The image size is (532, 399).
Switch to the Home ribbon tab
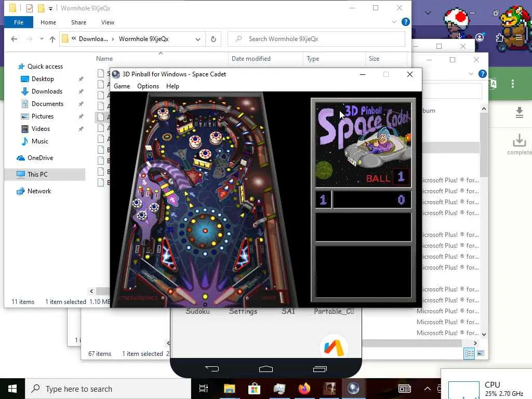pyautogui.click(x=48, y=22)
